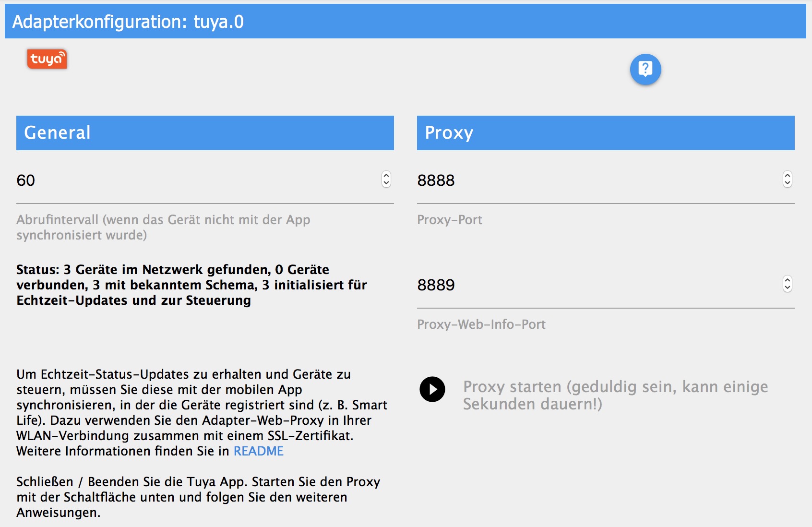Click the Tuya adapter logo
The image size is (812, 527).
point(47,59)
